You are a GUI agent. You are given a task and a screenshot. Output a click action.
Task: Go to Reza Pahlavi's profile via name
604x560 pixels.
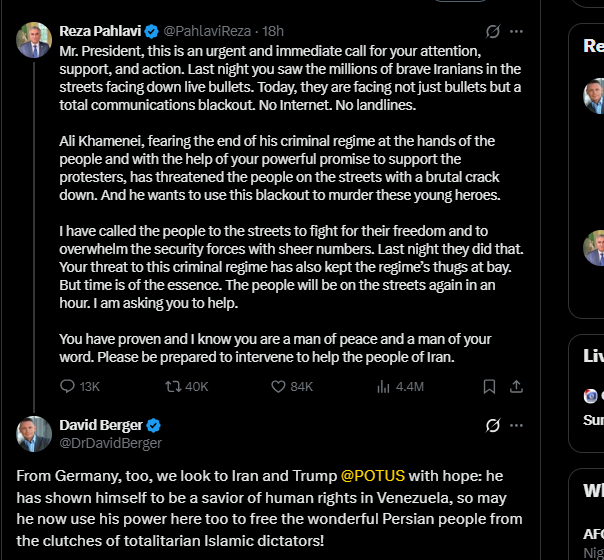pyautogui.click(x=99, y=31)
